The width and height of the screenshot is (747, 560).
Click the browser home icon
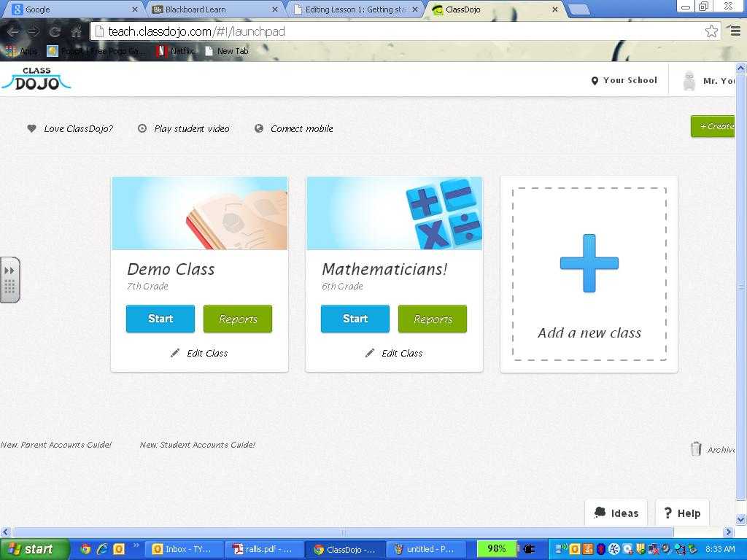[76, 32]
